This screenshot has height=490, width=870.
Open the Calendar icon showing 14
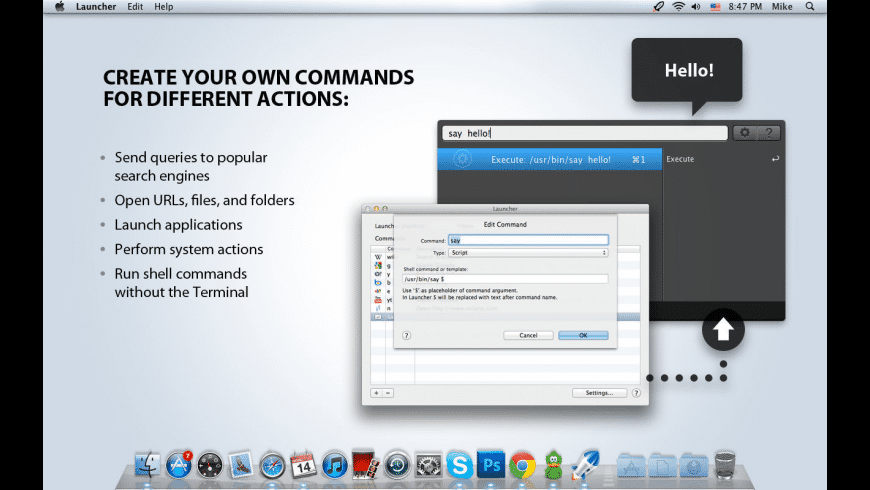point(304,465)
